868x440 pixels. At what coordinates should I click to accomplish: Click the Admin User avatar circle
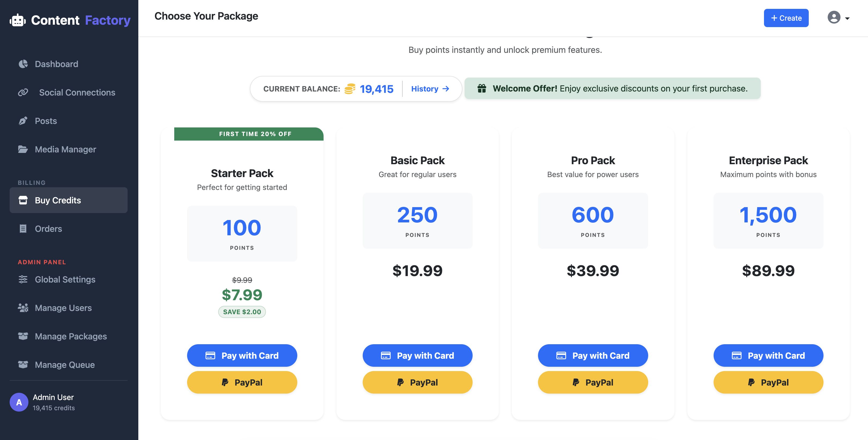(19, 402)
